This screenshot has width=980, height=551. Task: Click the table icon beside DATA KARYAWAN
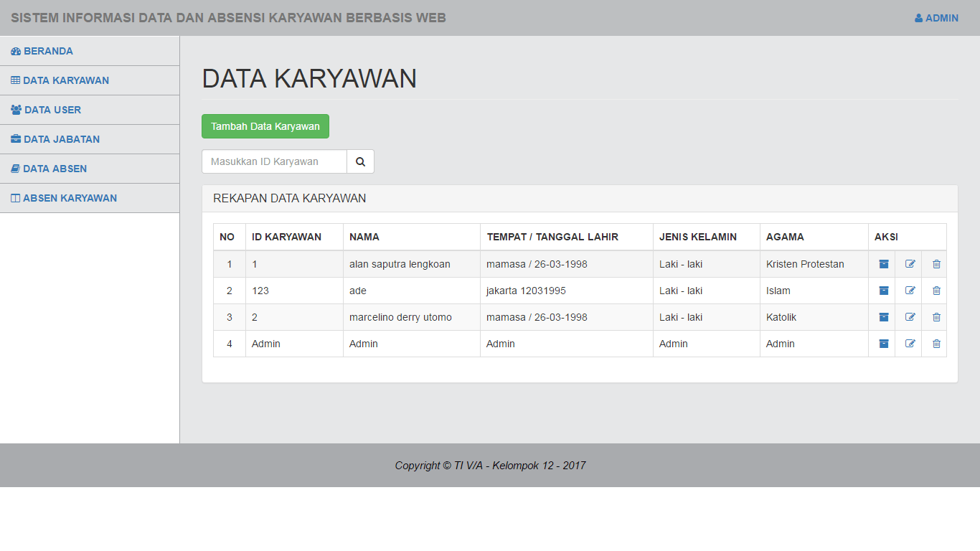pos(16,80)
